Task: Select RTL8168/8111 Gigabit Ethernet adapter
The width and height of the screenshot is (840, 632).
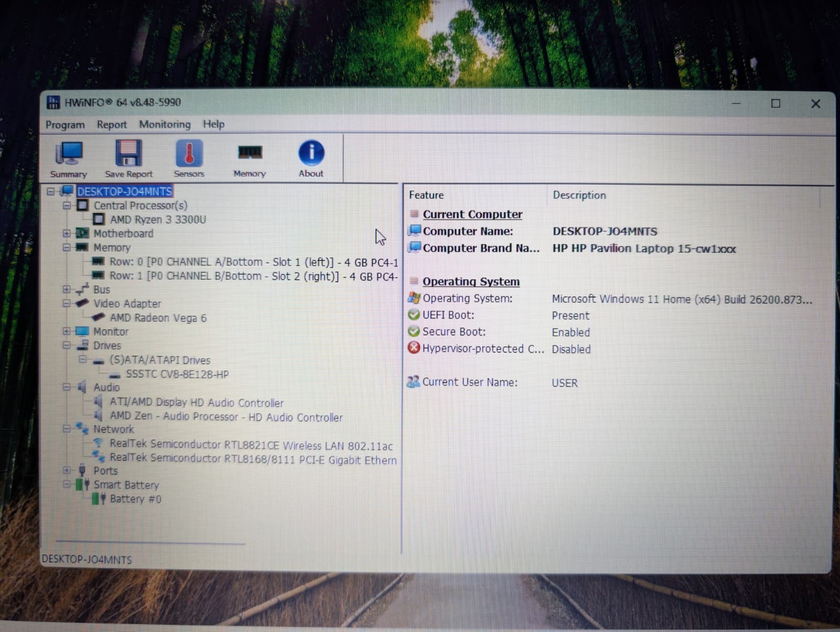Action: 253,459
